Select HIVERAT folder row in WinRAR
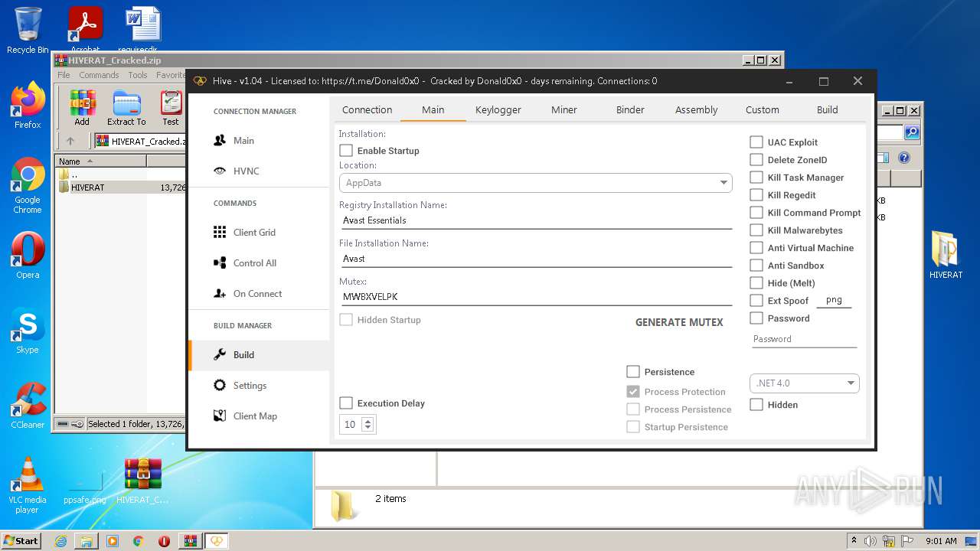 (121, 187)
